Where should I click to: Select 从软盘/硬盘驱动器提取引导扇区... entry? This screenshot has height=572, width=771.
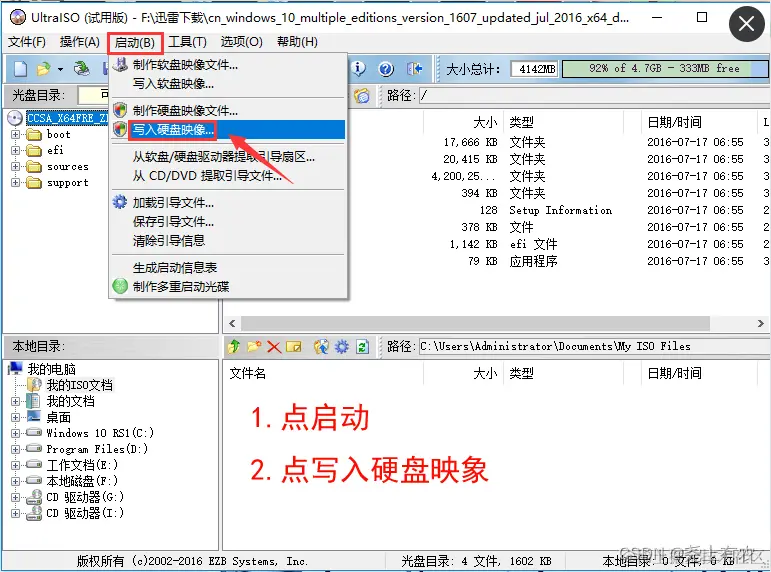click(x=229, y=157)
